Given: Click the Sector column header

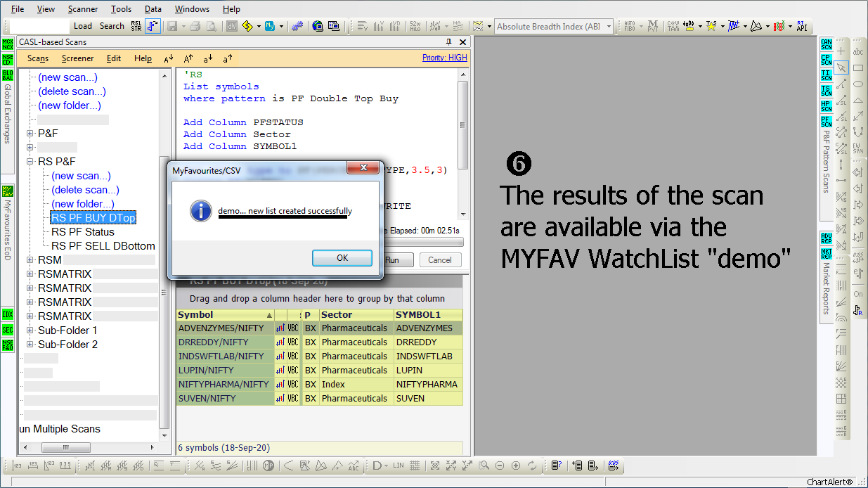Looking at the screenshot, I should coord(356,315).
